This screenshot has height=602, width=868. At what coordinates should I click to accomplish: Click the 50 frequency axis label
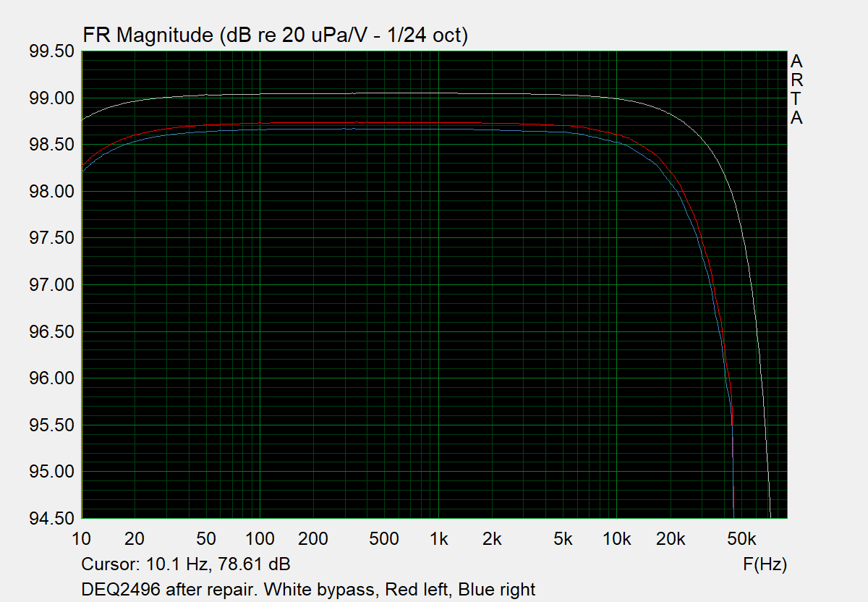(x=206, y=539)
